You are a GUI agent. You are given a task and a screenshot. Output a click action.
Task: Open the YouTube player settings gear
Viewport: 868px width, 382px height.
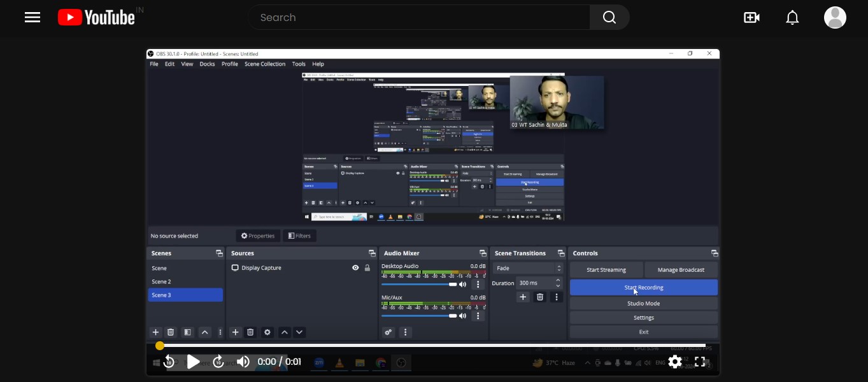click(675, 362)
